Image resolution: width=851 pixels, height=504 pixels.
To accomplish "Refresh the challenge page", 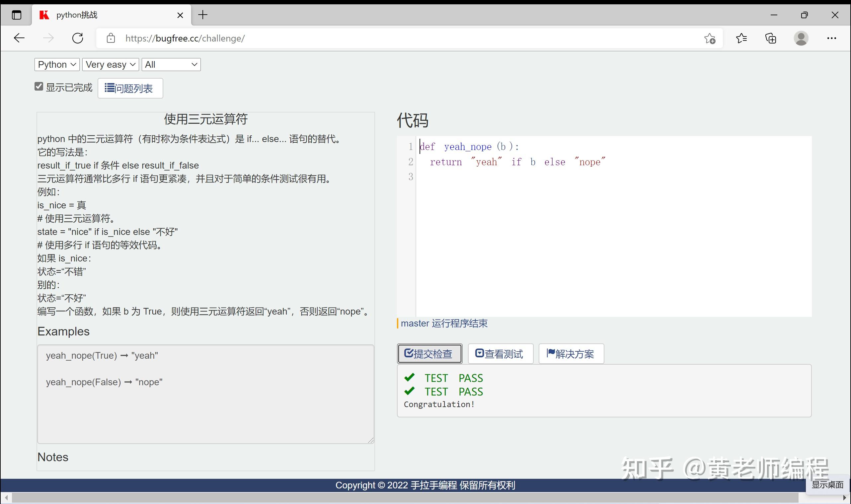I will (x=78, y=38).
